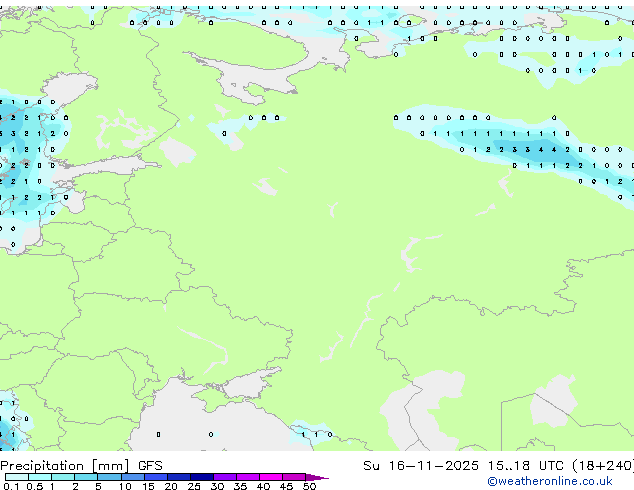Screen dimensions: 634x490
Task: Select the 30–35 mm purple legend swatch
Action: point(225,477)
